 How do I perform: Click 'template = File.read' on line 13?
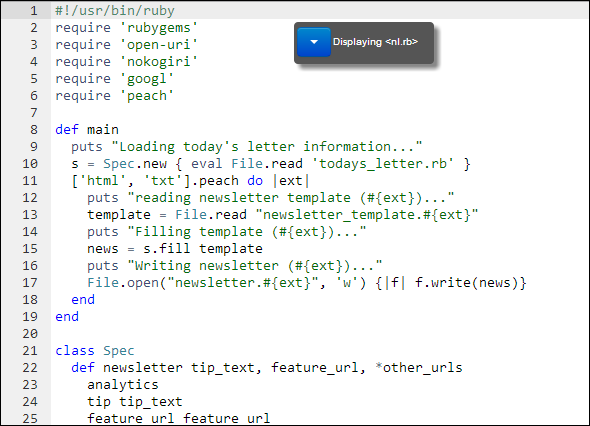pyautogui.click(x=167, y=215)
